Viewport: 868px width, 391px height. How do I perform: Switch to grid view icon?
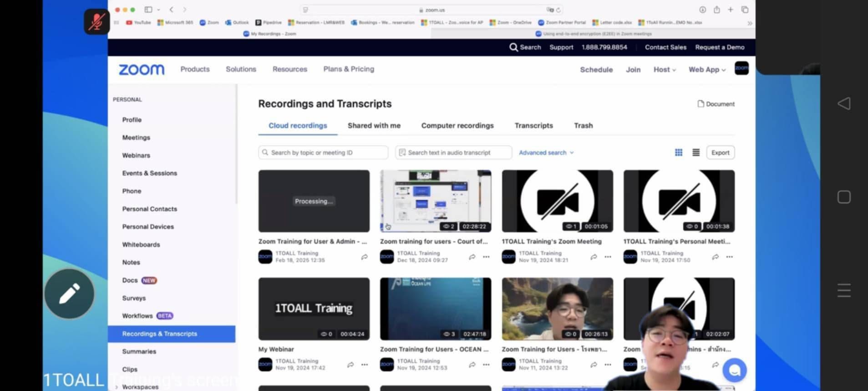(679, 153)
